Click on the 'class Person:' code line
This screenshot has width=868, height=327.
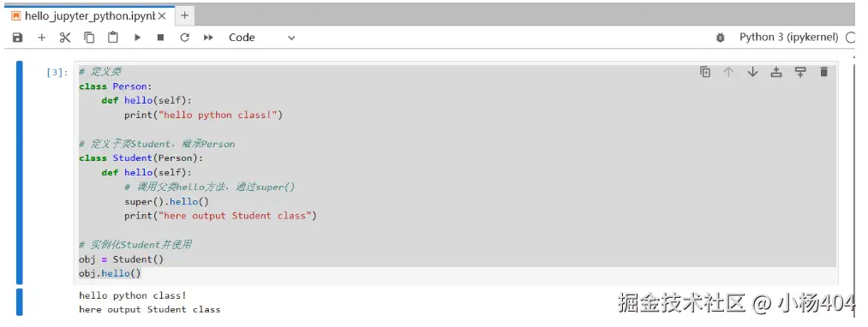(x=115, y=86)
